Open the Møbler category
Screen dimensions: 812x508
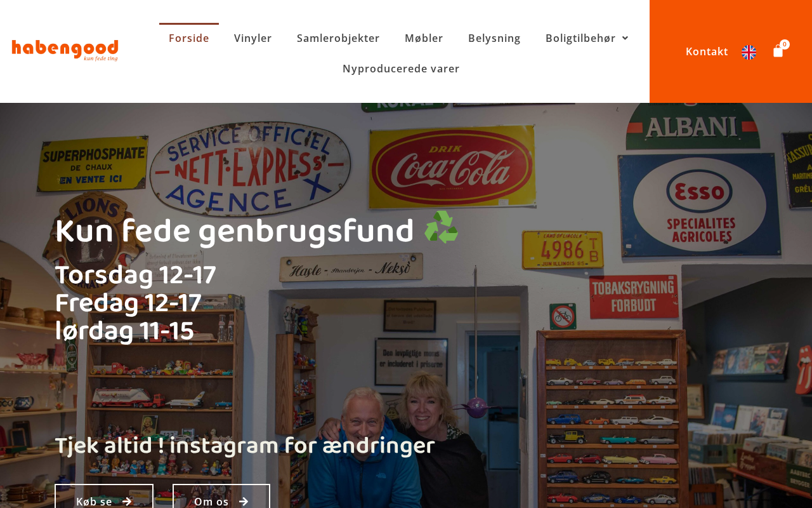tap(424, 38)
